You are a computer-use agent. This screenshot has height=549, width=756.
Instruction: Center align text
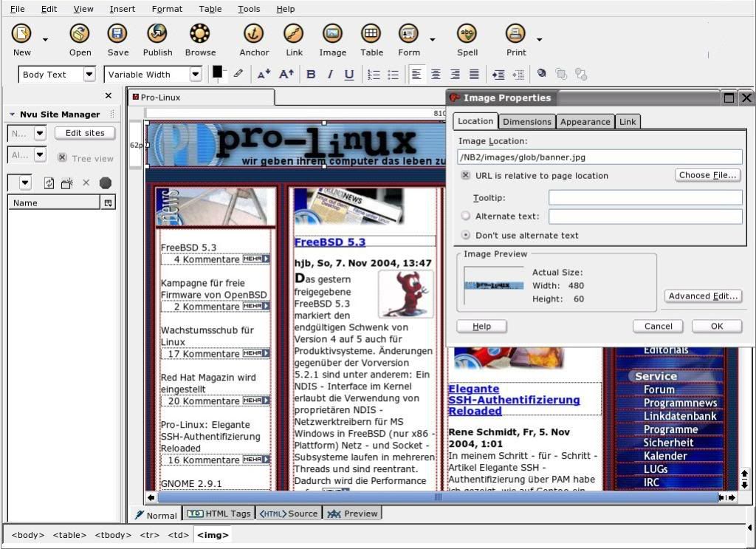436,75
